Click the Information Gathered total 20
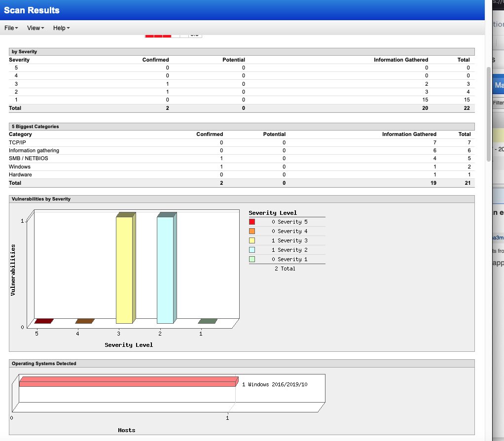504x441 pixels. 425,108
